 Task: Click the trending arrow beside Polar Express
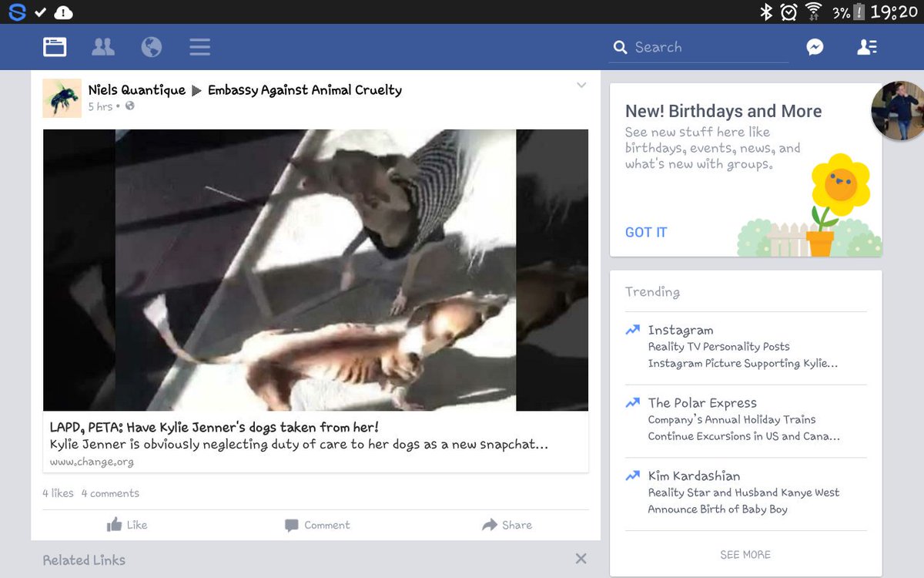(x=632, y=402)
